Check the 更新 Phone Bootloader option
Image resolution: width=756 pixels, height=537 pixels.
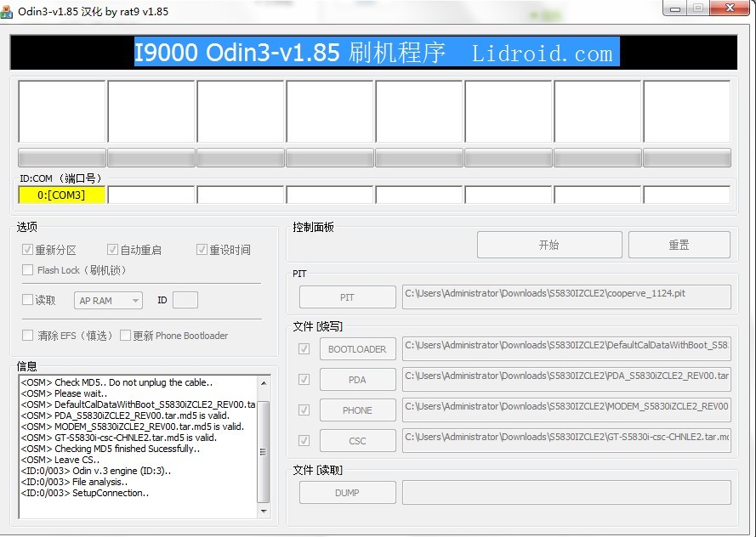124,335
